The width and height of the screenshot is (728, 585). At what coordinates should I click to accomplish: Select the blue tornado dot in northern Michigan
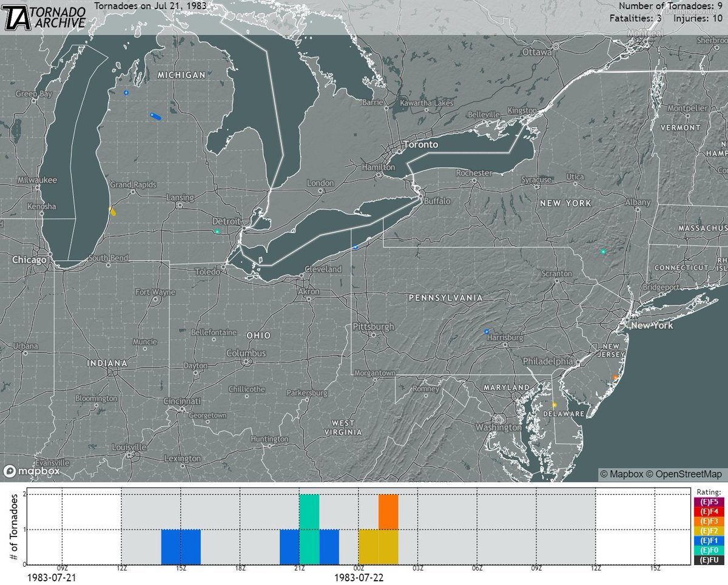[126, 93]
